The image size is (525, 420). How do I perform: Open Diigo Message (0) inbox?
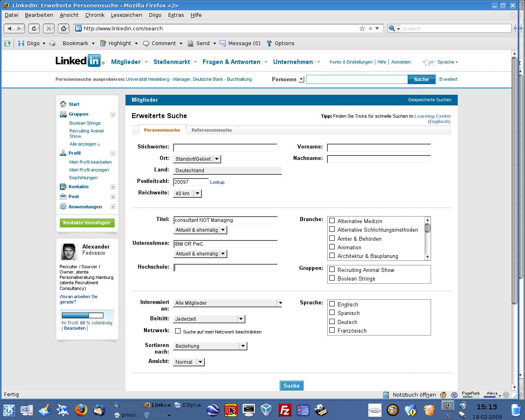click(x=240, y=43)
